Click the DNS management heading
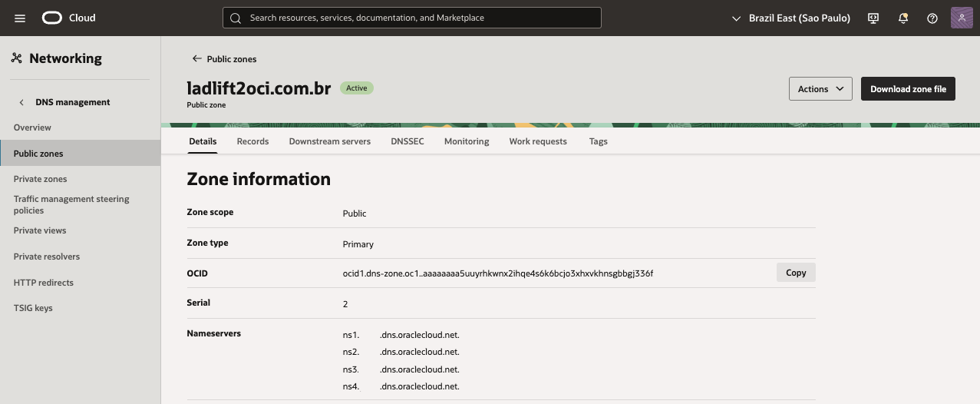The image size is (980, 404). [x=73, y=102]
